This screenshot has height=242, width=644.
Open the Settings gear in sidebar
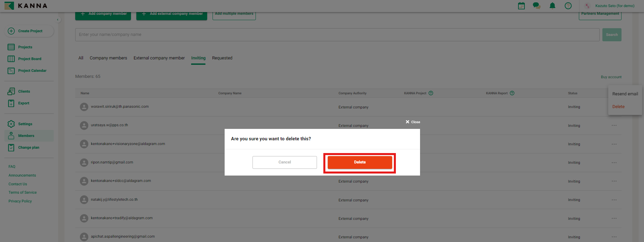point(11,124)
